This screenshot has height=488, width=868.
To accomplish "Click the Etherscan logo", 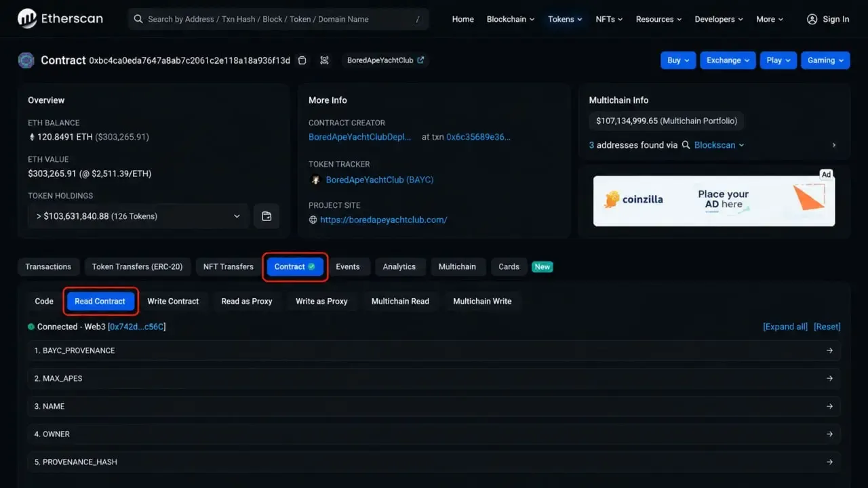I will (60, 19).
